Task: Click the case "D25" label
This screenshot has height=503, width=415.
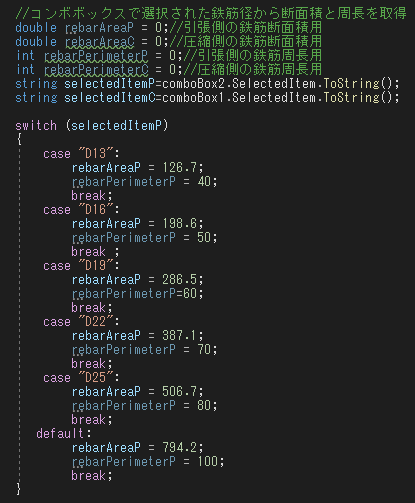Action: click(x=81, y=378)
